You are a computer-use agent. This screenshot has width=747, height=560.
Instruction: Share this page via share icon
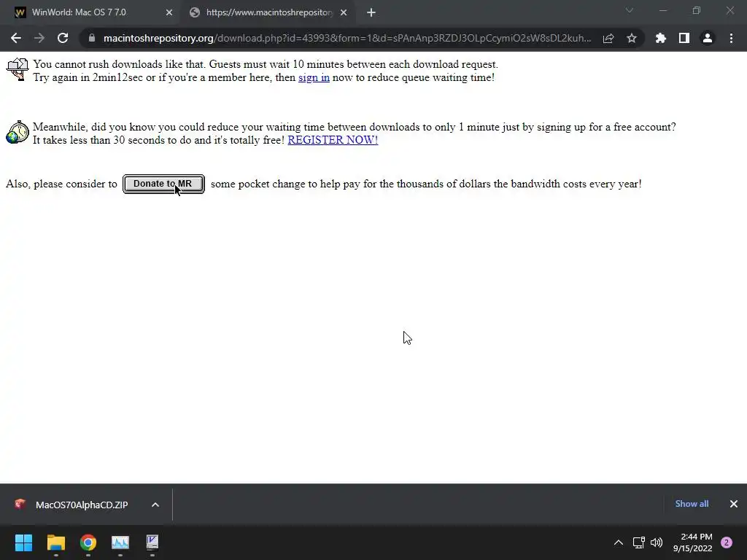[608, 38]
